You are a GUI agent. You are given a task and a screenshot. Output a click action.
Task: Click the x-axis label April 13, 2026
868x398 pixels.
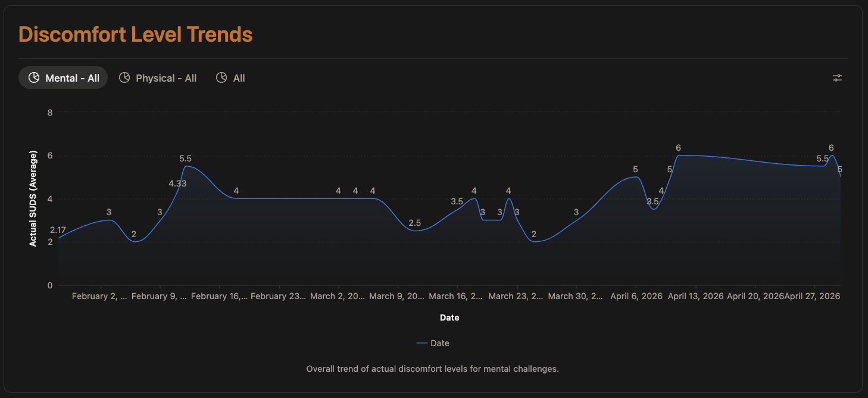click(x=696, y=296)
